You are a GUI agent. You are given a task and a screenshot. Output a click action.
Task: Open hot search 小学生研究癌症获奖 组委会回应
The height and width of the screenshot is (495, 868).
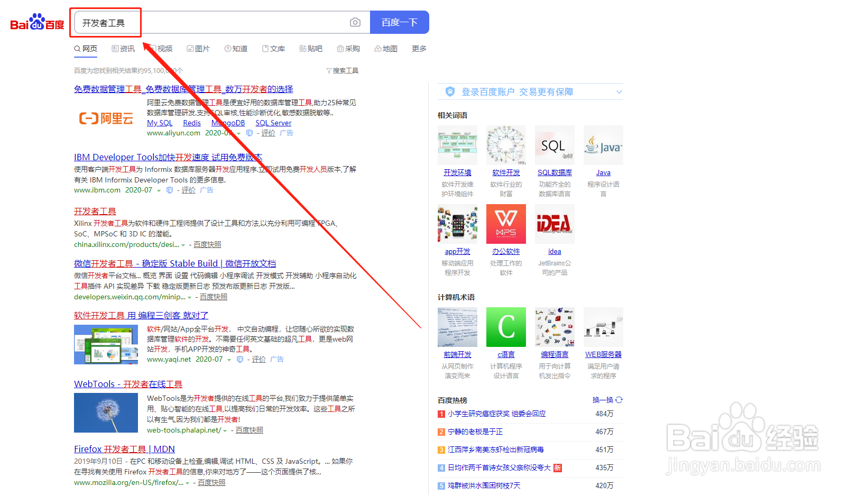(496, 414)
